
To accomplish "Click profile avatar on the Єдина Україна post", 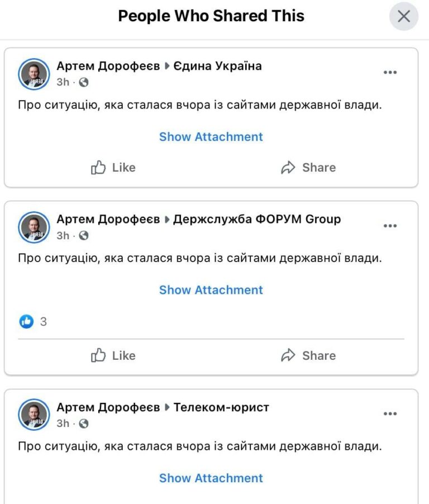I will pyautogui.click(x=34, y=74).
